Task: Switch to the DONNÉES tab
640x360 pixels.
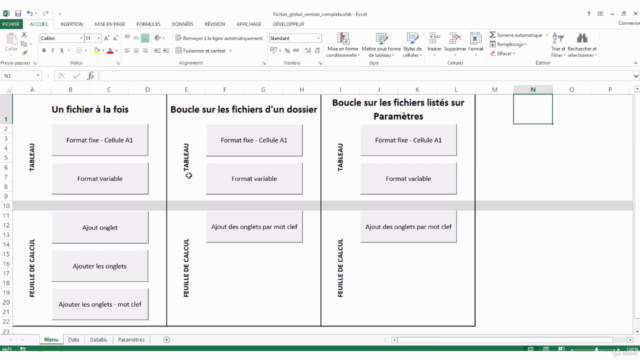Action: click(x=182, y=24)
